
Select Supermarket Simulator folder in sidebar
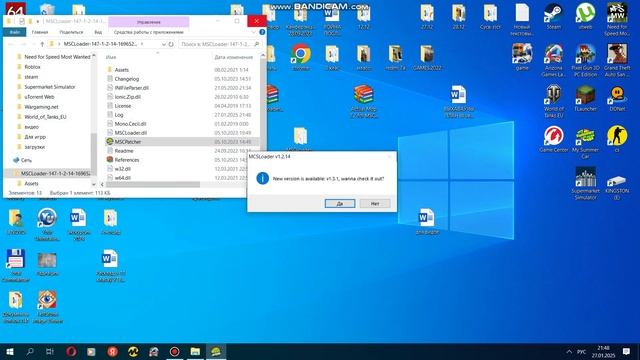pos(50,87)
